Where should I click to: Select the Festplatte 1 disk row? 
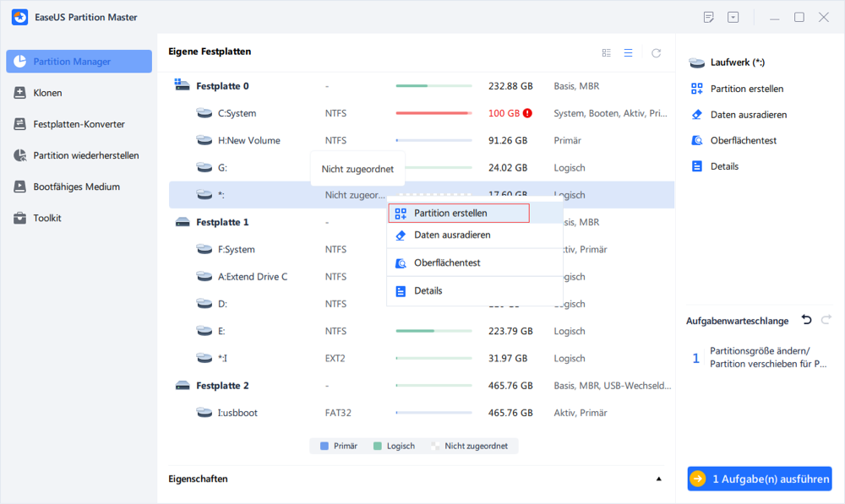[422, 222]
